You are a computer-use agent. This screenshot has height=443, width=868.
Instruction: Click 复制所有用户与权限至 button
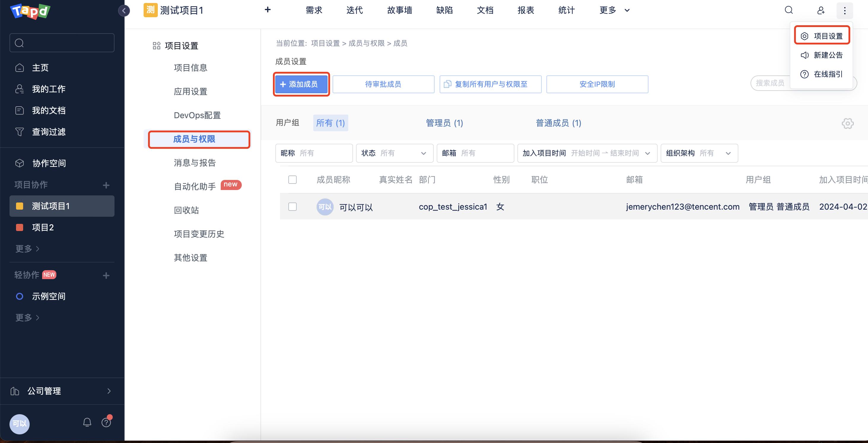click(491, 84)
